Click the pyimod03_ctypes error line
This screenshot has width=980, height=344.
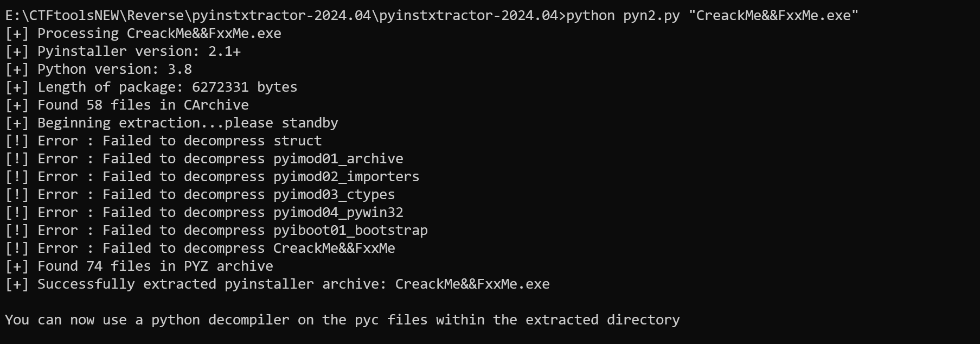pyautogui.click(x=216, y=195)
